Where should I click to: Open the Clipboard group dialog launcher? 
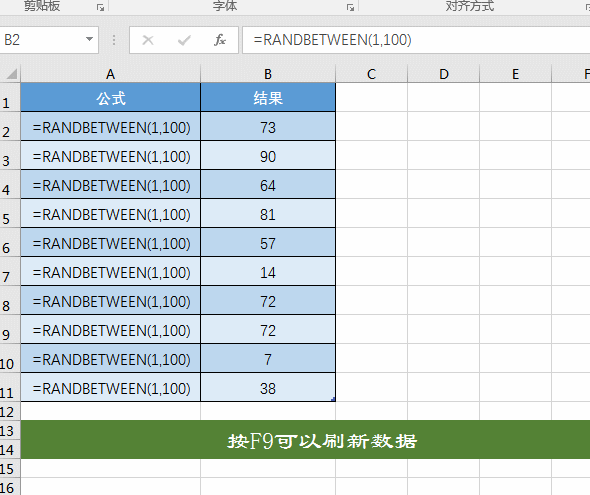(100, 7)
